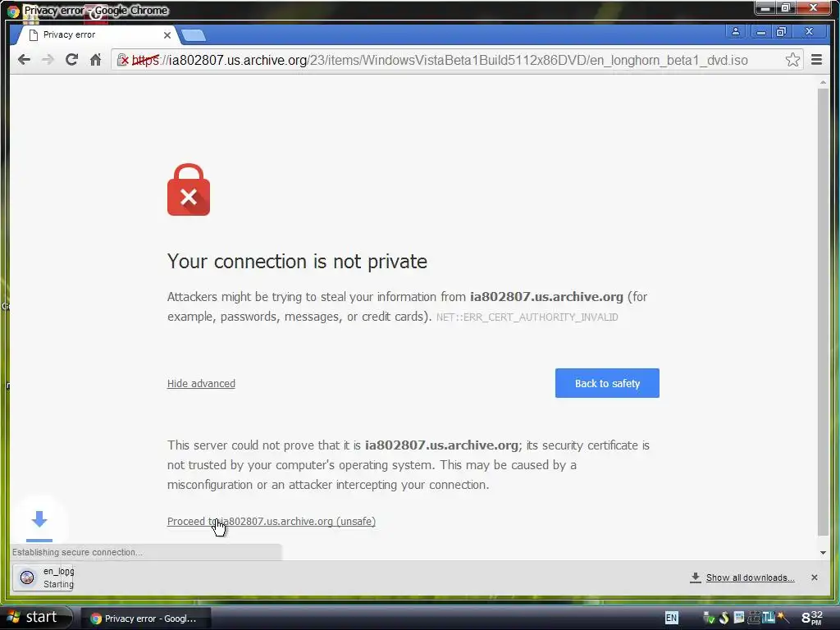The image size is (840, 630).
Task: Collapse details with Hide advanced
Action: [x=201, y=384]
